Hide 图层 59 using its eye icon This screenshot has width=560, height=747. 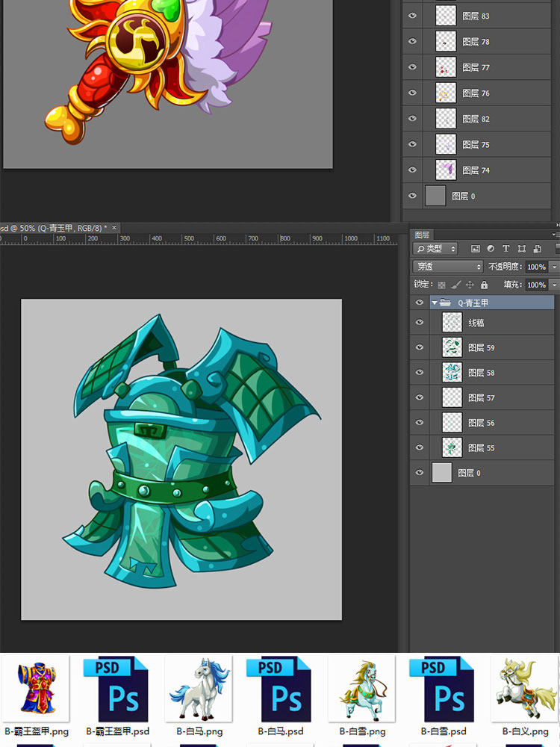point(420,348)
